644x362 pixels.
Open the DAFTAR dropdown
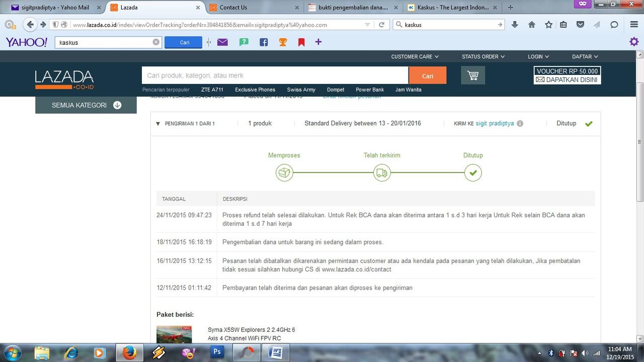pos(585,57)
